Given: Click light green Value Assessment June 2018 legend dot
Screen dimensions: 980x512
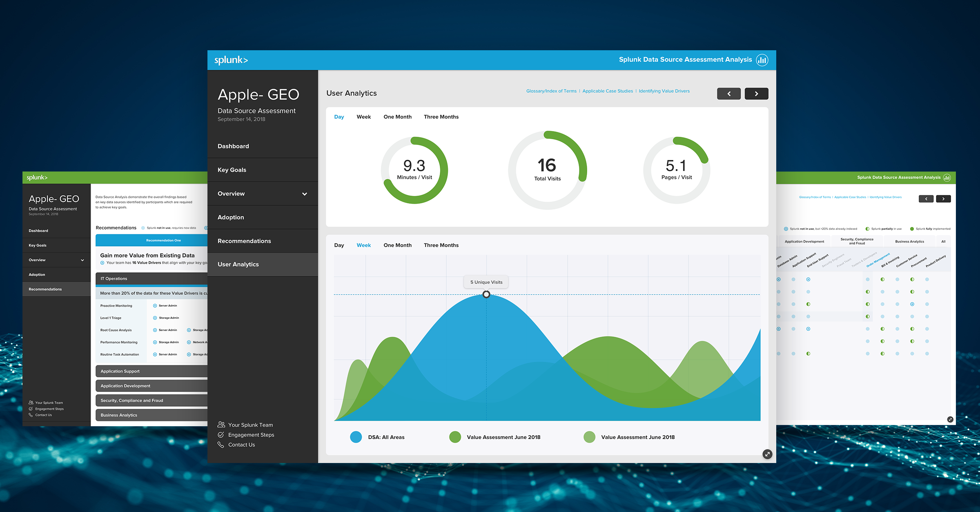Looking at the screenshot, I should coord(589,437).
